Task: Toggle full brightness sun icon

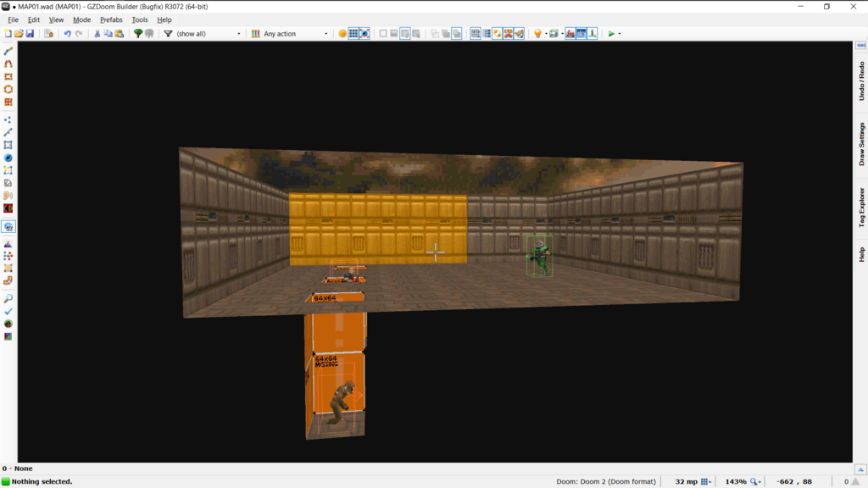Action: coord(342,34)
